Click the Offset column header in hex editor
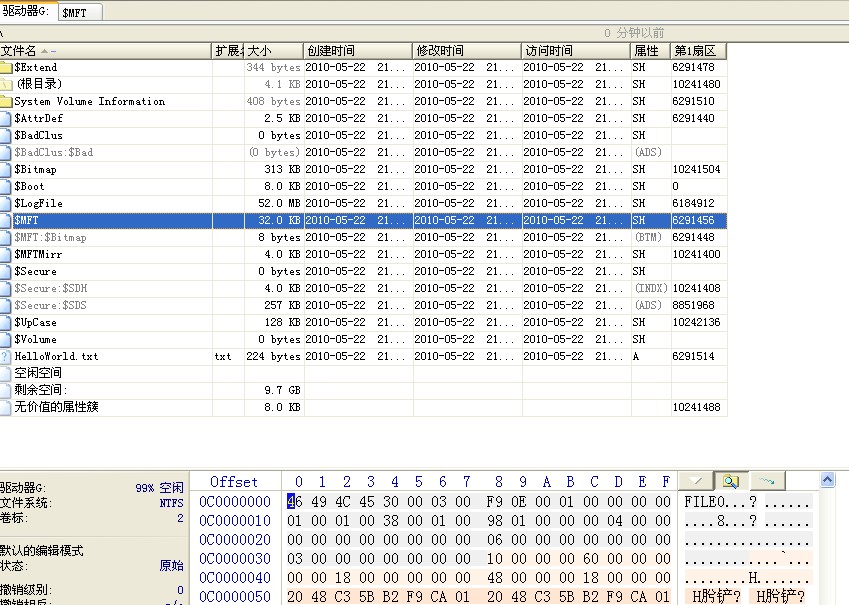The image size is (849, 605). pyautogui.click(x=234, y=482)
